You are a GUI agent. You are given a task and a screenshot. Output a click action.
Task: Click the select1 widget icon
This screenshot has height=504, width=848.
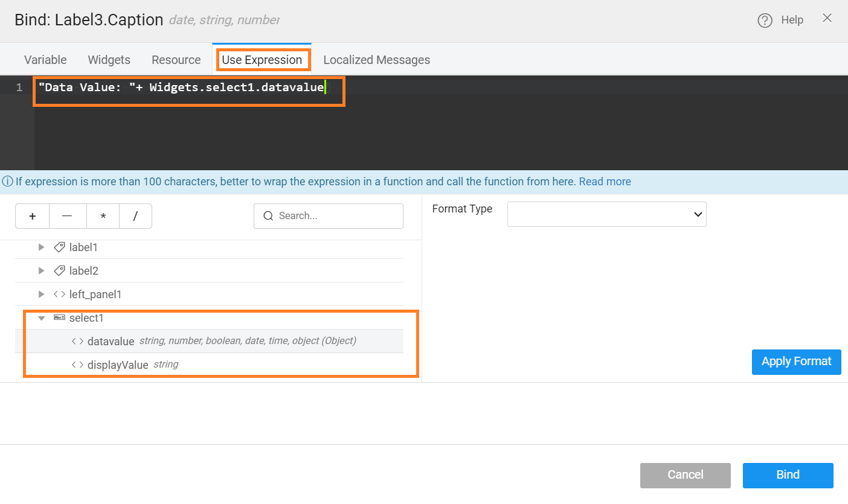59,317
